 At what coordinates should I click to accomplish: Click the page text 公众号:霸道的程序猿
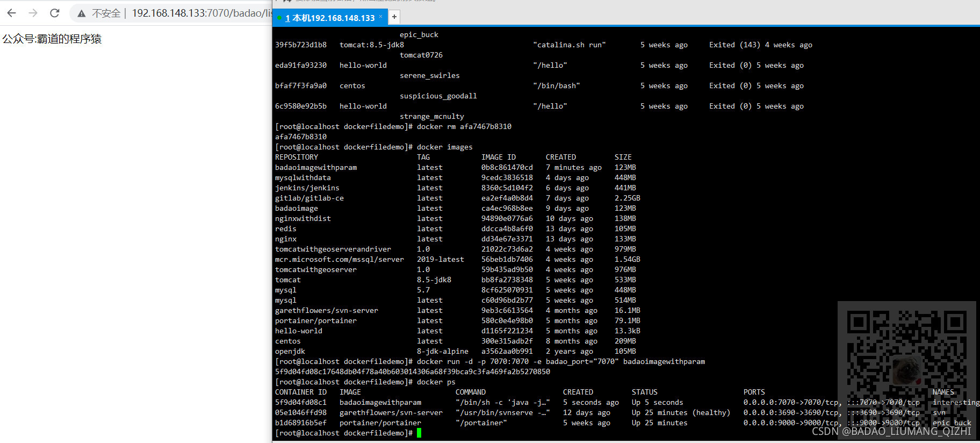(52, 39)
